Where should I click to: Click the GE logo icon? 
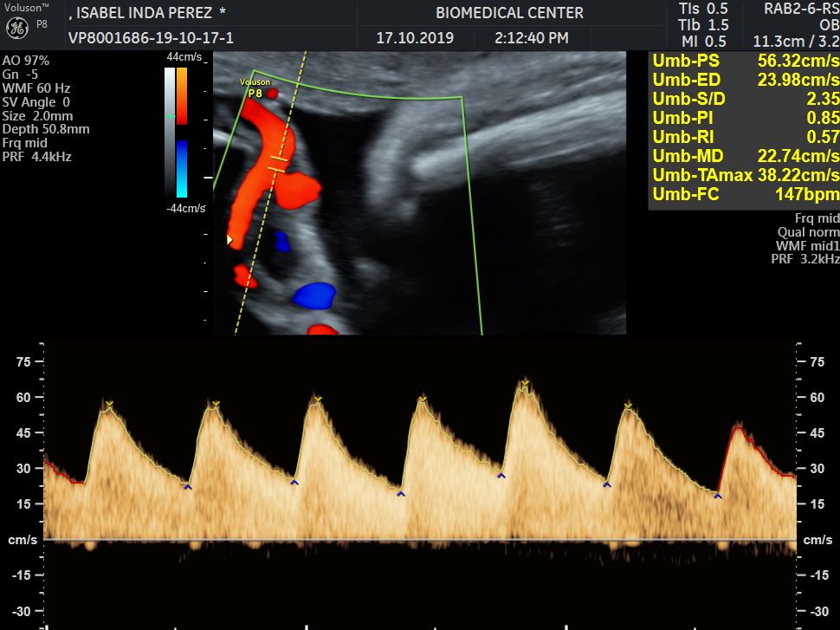(17, 28)
